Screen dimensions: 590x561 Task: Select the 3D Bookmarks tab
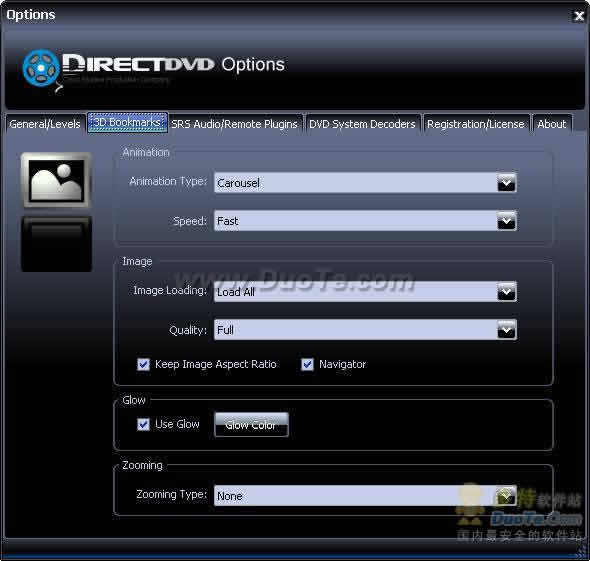point(127,122)
